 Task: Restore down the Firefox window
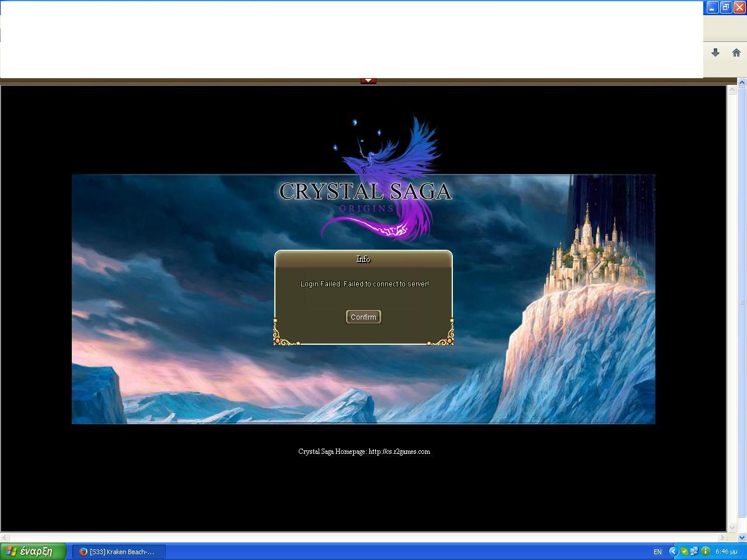(x=725, y=7)
